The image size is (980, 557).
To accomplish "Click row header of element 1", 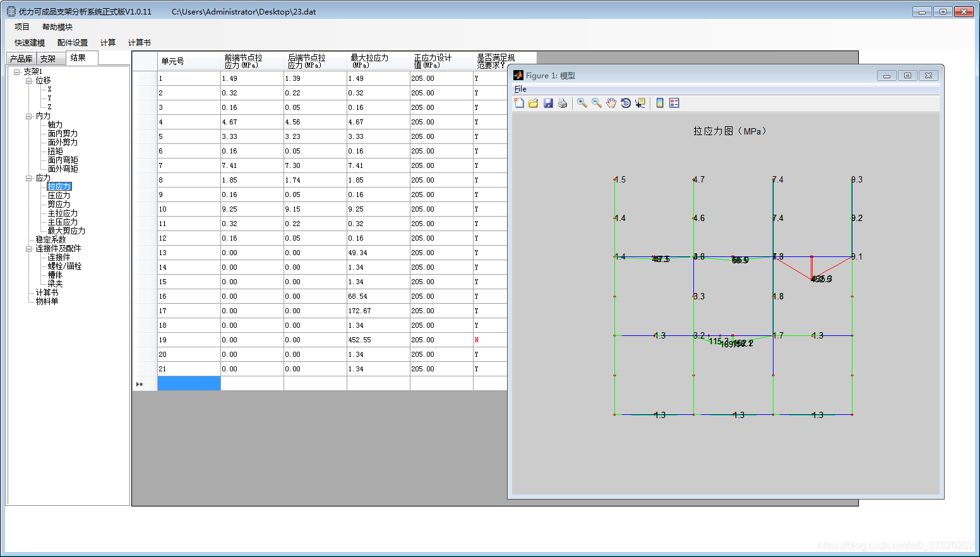I will coord(145,78).
